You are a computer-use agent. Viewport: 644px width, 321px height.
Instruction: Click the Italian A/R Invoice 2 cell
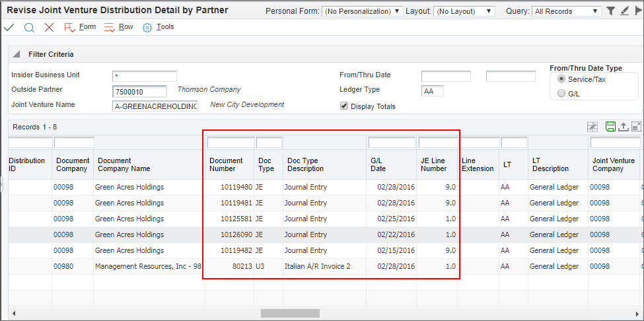[324, 266]
